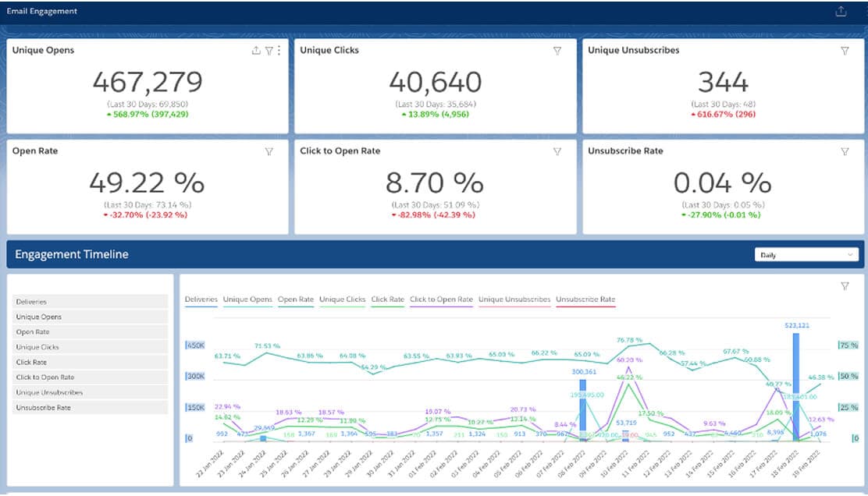Open the filter on Unique Clicks card
Viewport: 868px width, 496px height.
(557, 51)
